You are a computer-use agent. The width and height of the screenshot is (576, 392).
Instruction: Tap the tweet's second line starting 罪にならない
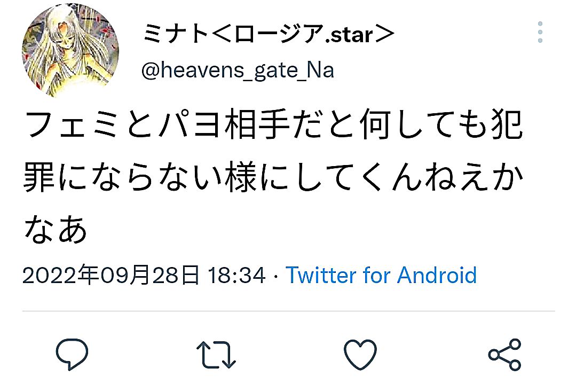[x=273, y=177]
